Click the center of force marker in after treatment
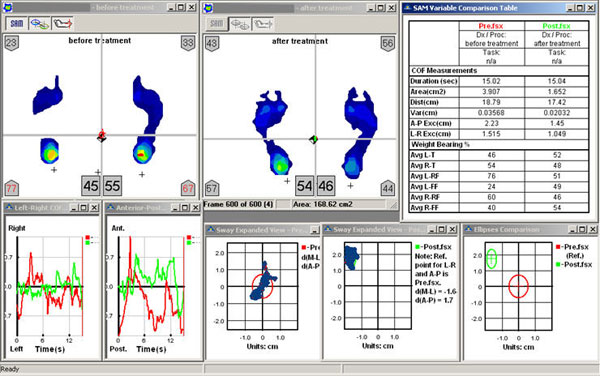Image resolution: width=600 pixels, height=376 pixels. click(x=313, y=140)
